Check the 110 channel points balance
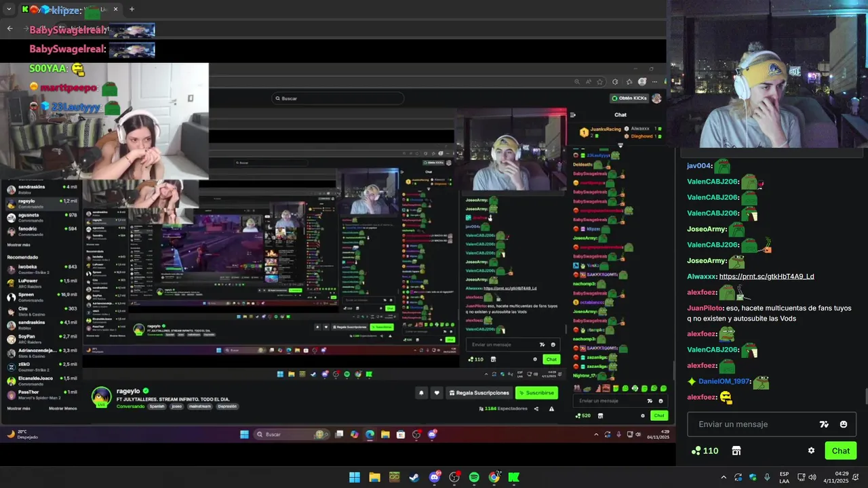This screenshot has height=488, width=868. (x=705, y=451)
